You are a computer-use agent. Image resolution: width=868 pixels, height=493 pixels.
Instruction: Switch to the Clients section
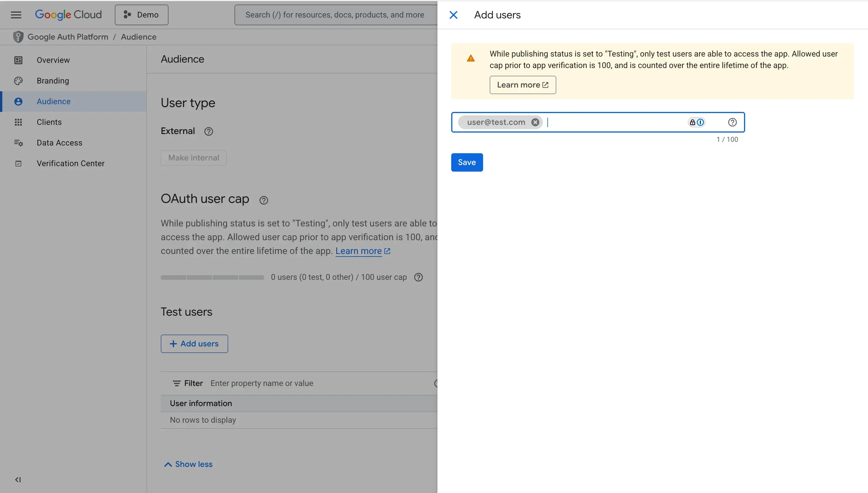[49, 122]
